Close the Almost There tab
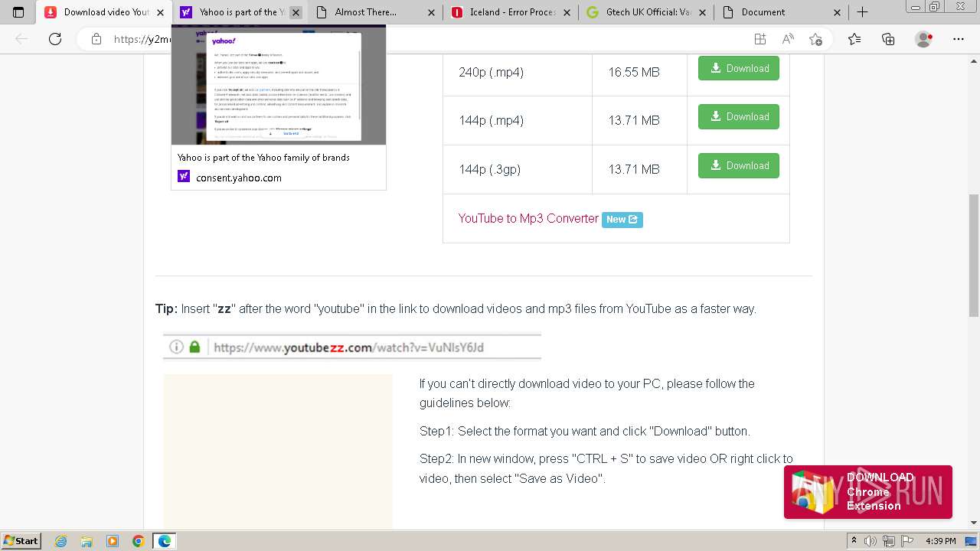 point(432,12)
